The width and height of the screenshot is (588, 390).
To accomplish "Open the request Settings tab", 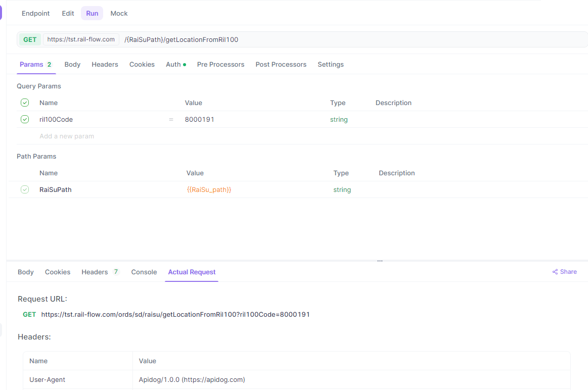I will click(330, 65).
